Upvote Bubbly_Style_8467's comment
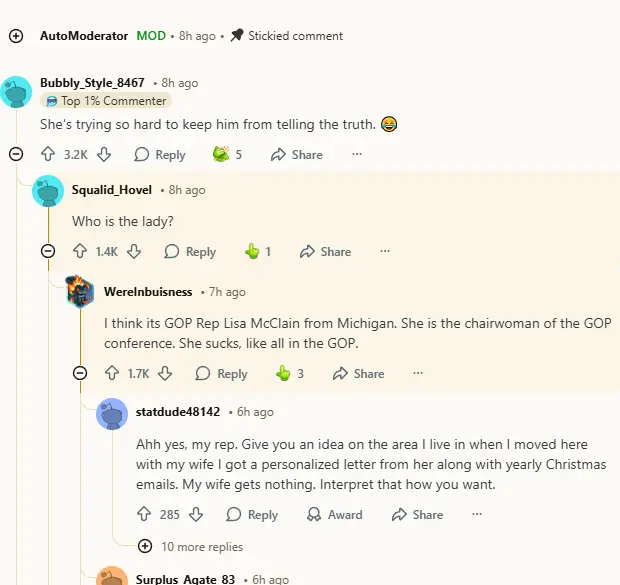Image resolution: width=620 pixels, height=585 pixels. click(48, 155)
